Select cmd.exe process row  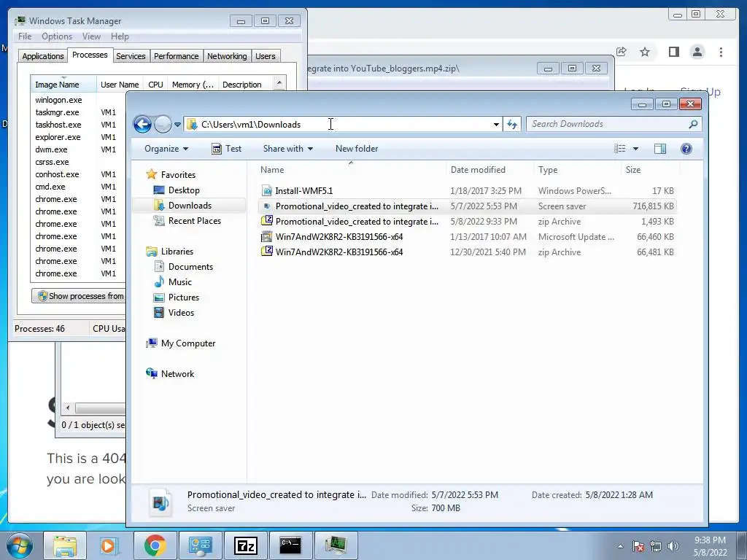(x=79, y=187)
